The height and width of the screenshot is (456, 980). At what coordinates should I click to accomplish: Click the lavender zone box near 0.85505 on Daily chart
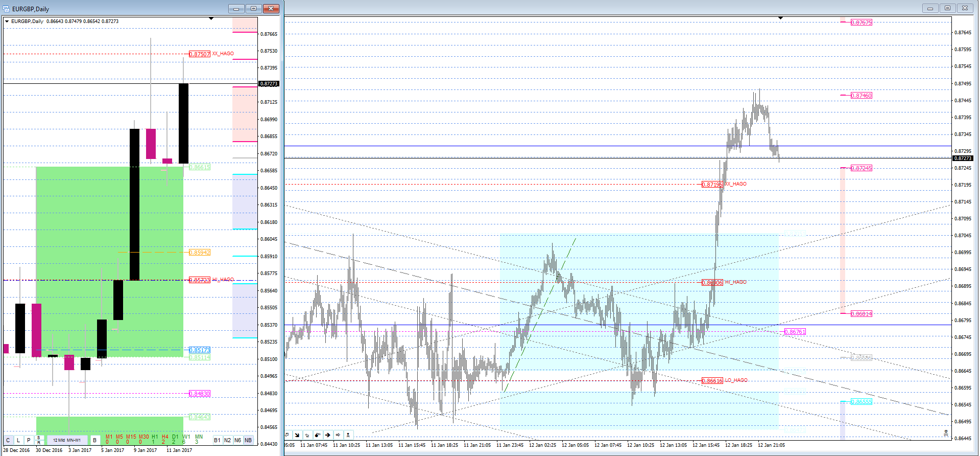pyautogui.click(x=245, y=310)
